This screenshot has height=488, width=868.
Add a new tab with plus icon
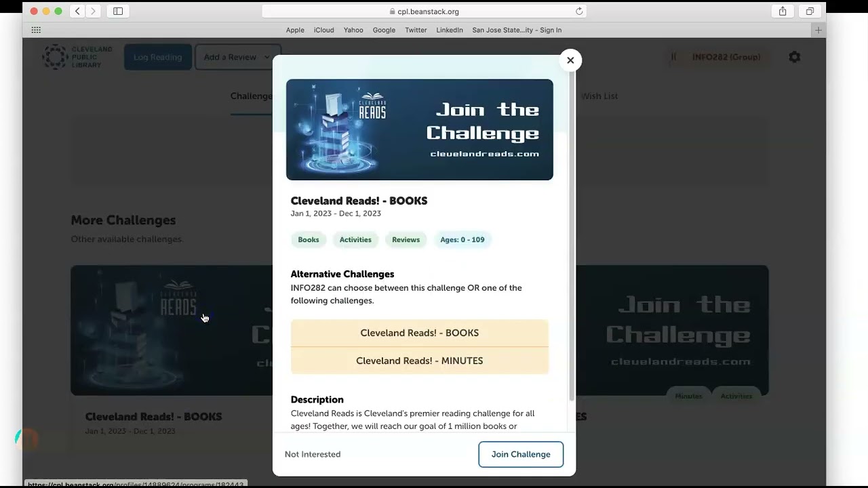click(818, 30)
